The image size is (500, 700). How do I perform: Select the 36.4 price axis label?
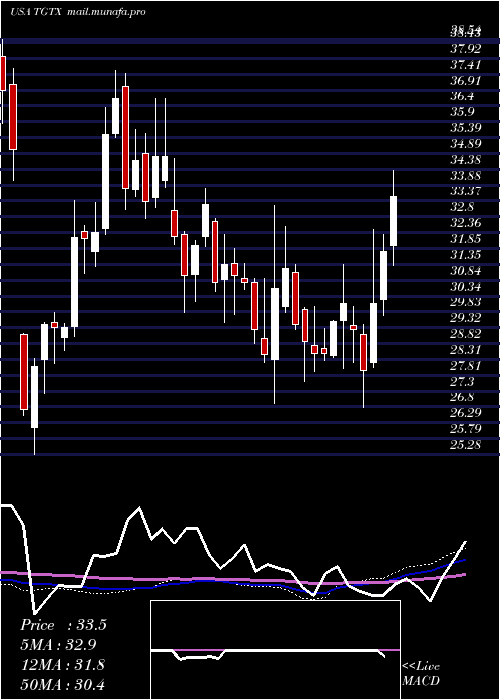tap(463, 96)
